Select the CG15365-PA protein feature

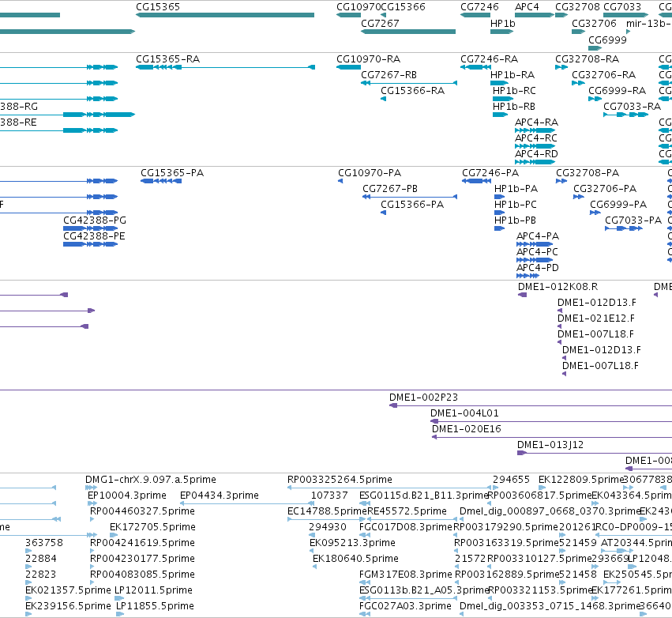point(161,181)
